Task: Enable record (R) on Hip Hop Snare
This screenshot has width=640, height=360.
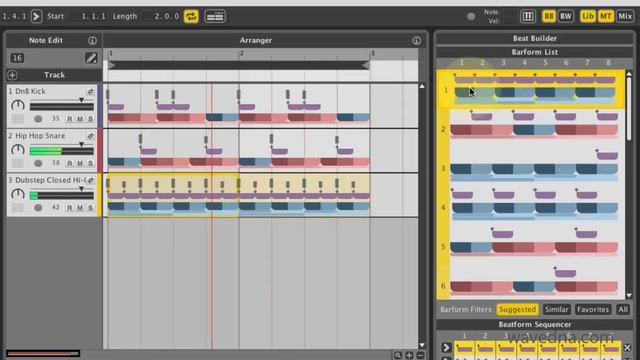Action: (x=70, y=163)
